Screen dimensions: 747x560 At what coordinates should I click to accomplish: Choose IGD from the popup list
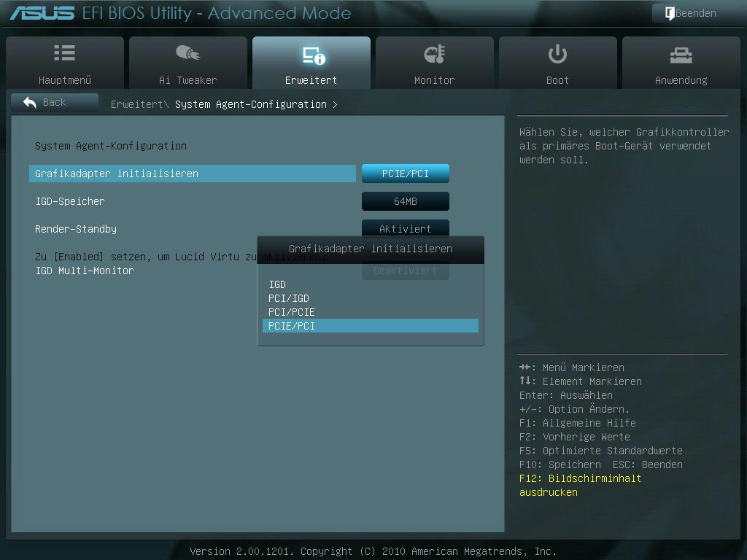point(277,284)
